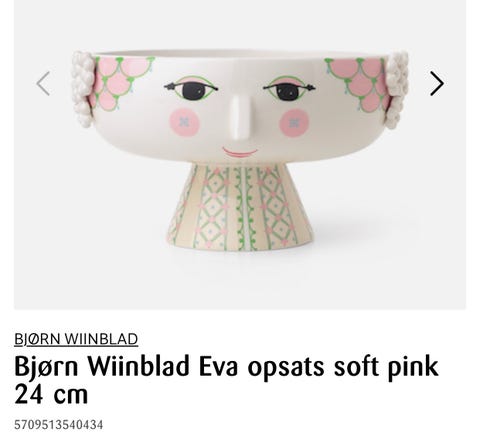
Task: Select the product number 5709513540434
Action: point(58,425)
